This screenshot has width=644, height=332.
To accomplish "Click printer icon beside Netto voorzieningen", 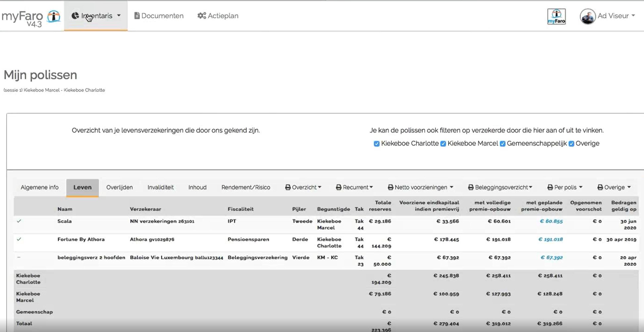I will tap(391, 187).
